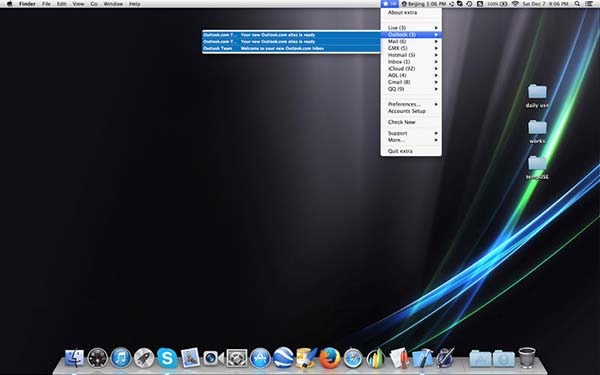
Task: Open iTunes in the dock
Action: pos(121,358)
